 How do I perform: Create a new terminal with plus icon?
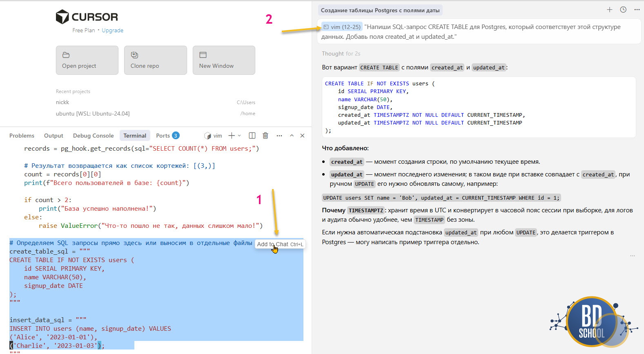(x=232, y=136)
